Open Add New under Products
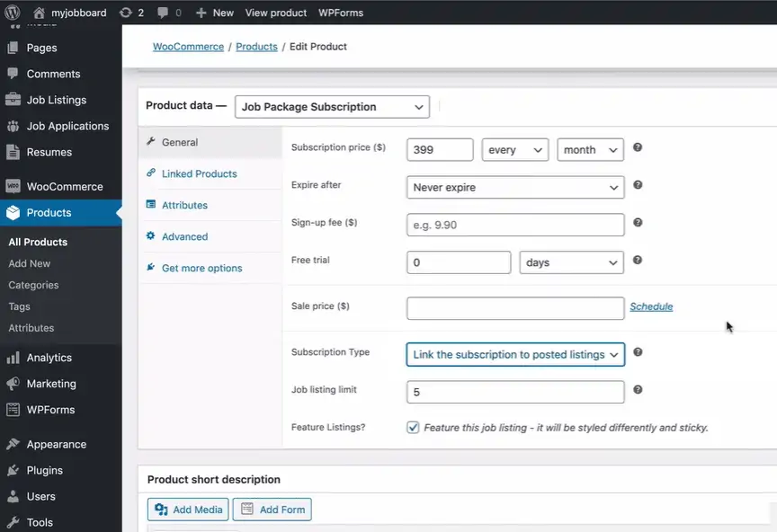The height and width of the screenshot is (532, 777). pyautogui.click(x=30, y=263)
